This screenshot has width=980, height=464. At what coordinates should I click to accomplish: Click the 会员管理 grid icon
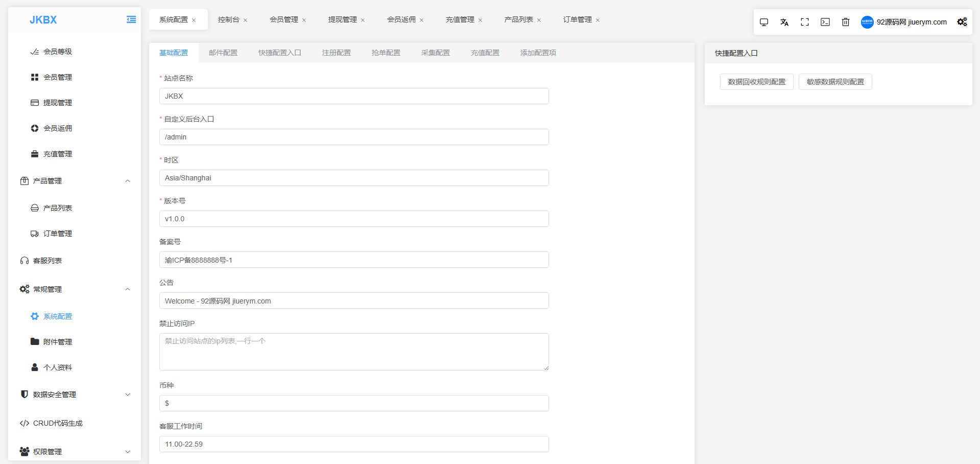pyautogui.click(x=35, y=77)
